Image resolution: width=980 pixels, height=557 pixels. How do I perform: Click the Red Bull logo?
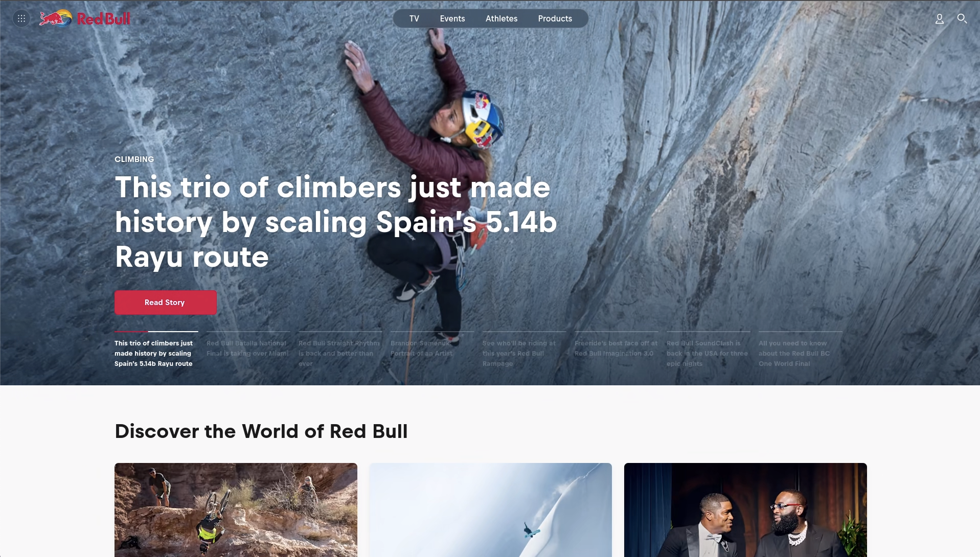tap(85, 19)
